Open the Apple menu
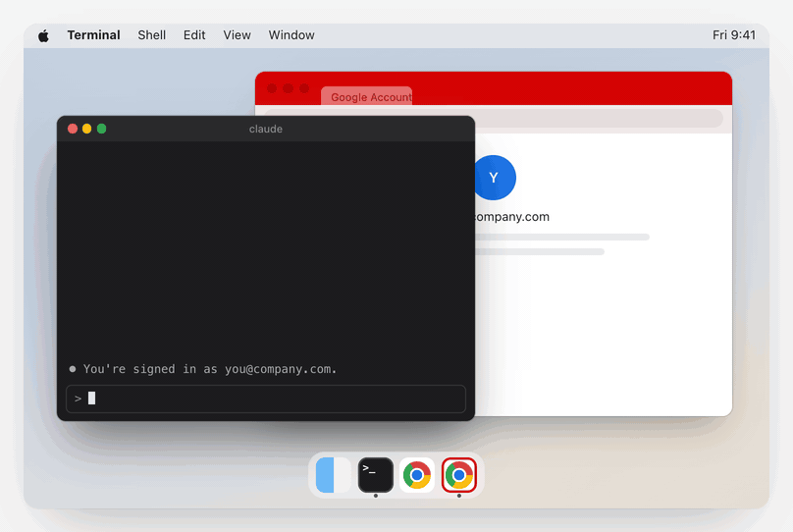This screenshot has width=793, height=532. (x=43, y=35)
